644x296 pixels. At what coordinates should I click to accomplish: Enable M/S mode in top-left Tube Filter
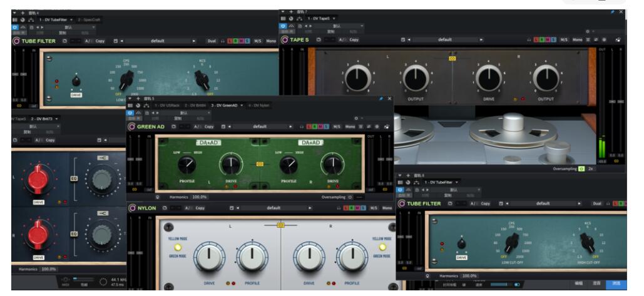258,41
